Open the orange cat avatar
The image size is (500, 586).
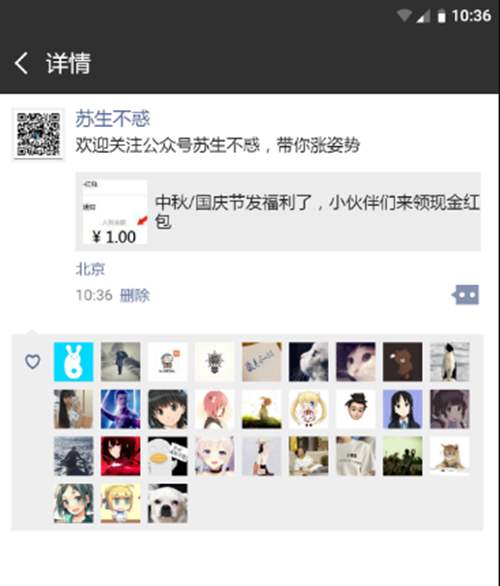coord(450,456)
